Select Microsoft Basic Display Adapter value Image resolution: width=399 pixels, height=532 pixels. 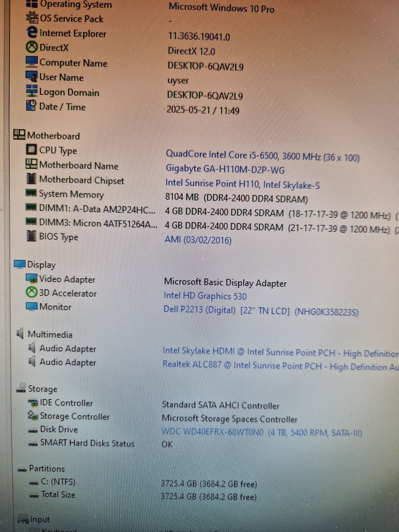click(x=225, y=282)
